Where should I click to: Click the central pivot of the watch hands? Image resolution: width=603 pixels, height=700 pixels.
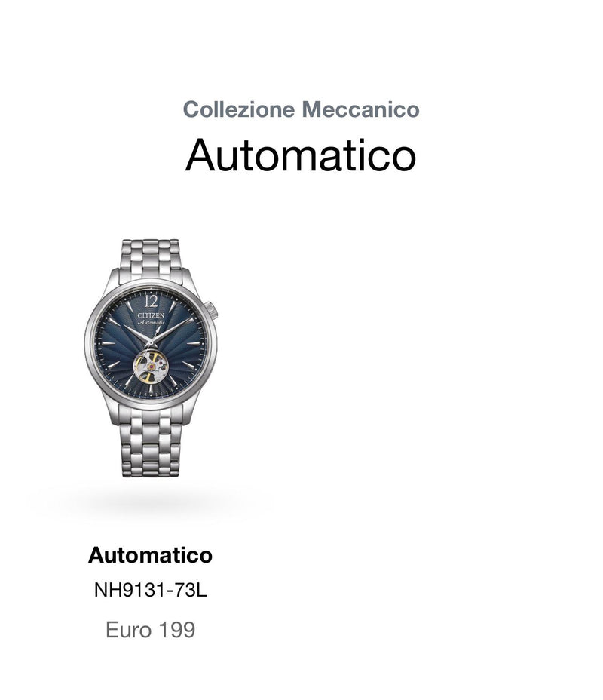point(151,343)
